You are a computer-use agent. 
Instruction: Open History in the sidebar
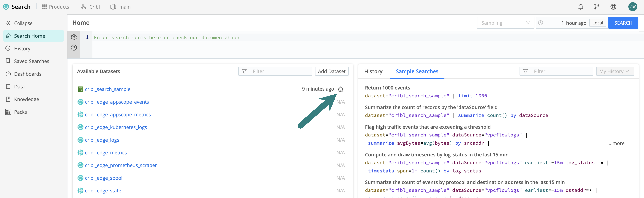point(18,48)
